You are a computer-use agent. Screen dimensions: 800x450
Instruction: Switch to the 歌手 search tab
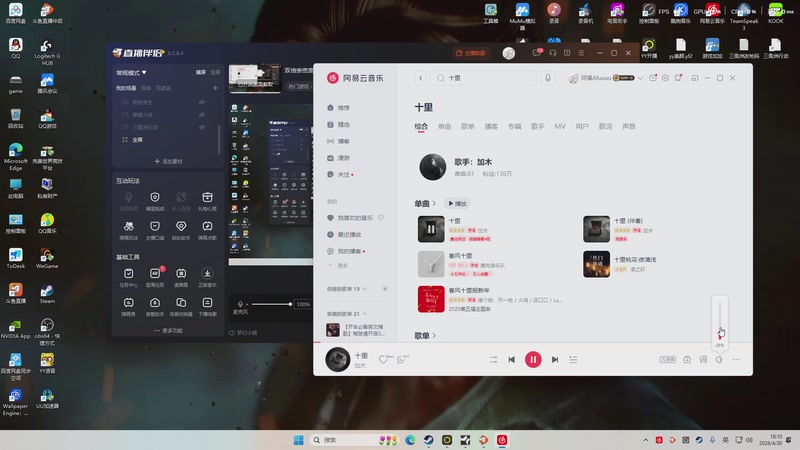(538, 127)
